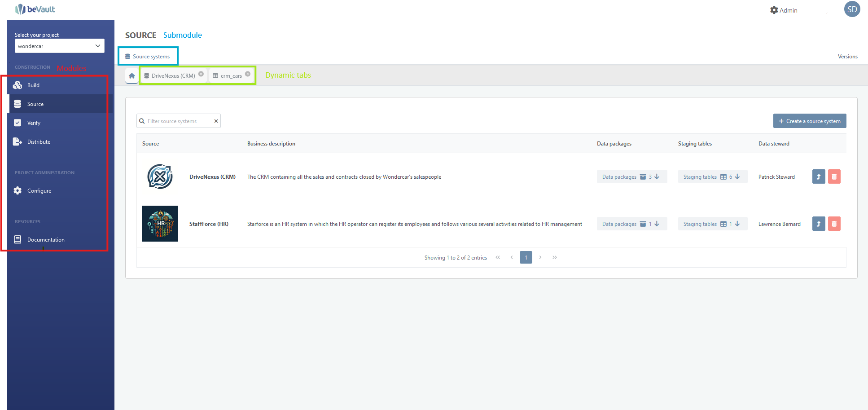868x410 pixels.
Task: Open the Build module in sidebar
Action: point(33,85)
